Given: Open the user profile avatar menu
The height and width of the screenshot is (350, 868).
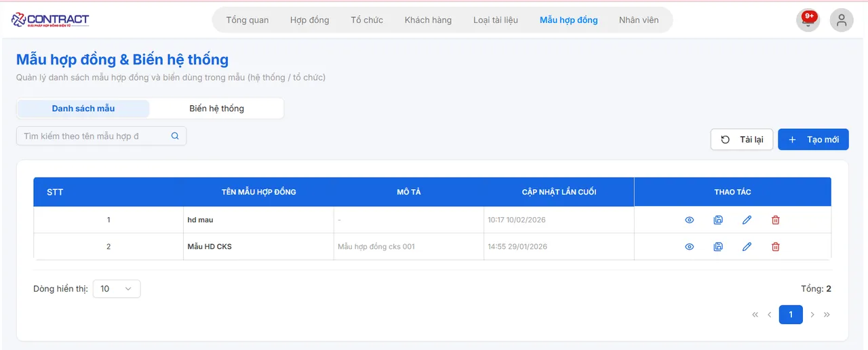Looking at the screenshot, I should coord(842,20).
